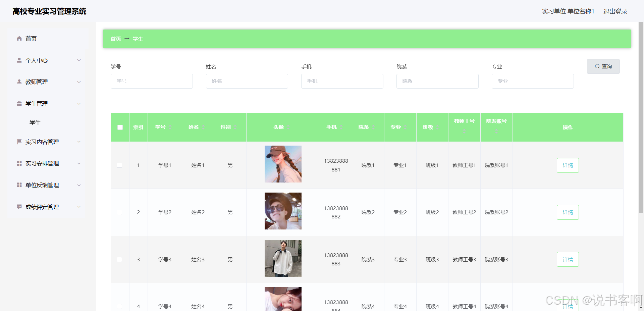Click the grid icon beside 单位反馈管理
644x311 pixels.
tap(19, 185)
